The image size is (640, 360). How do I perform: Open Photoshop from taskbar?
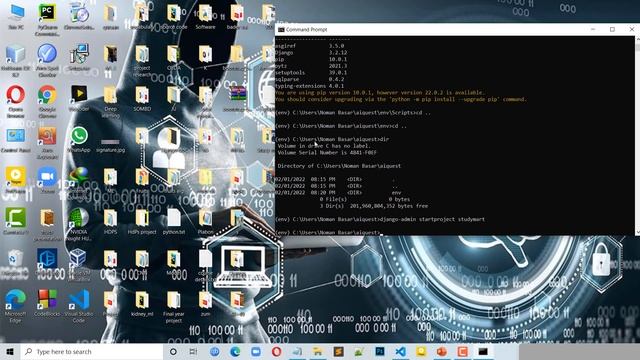pos(380,351)
